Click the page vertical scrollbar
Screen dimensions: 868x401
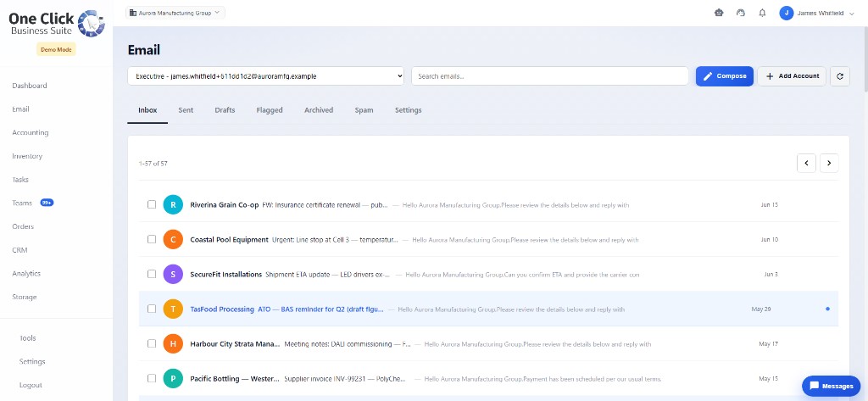pyautogui.click(x=865, y=58)
